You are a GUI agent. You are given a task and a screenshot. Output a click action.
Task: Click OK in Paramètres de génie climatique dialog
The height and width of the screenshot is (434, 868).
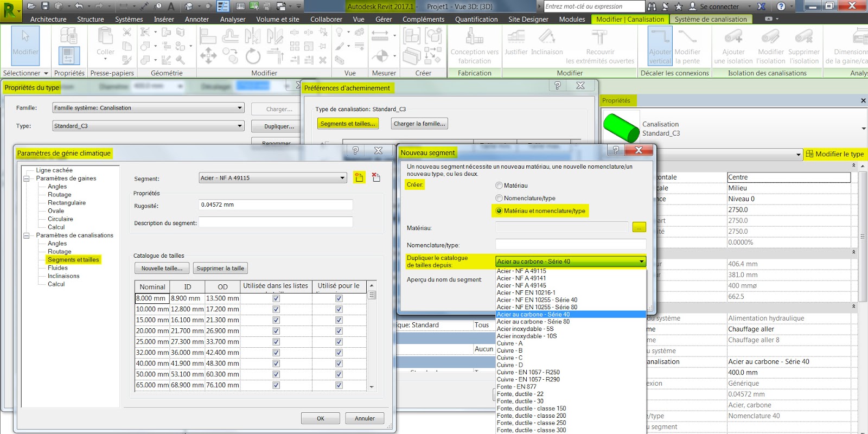point(321,418)
